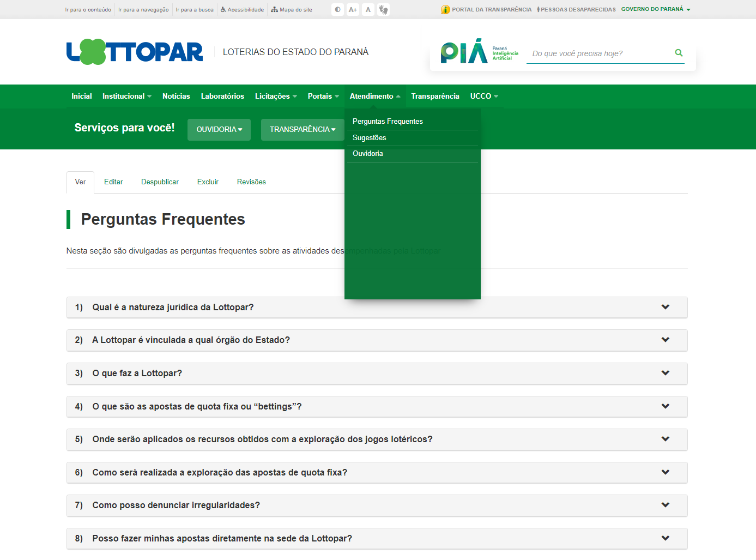Viewport: 756px width, 560px height.
Task: Switch to the Ver tab
Action: tap(80, 182)
